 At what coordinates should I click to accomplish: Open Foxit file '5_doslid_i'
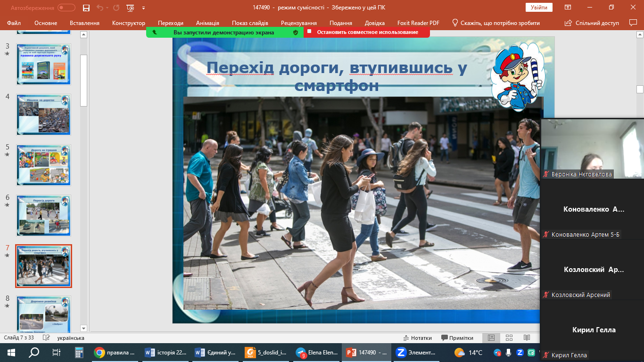coord(266,352)
